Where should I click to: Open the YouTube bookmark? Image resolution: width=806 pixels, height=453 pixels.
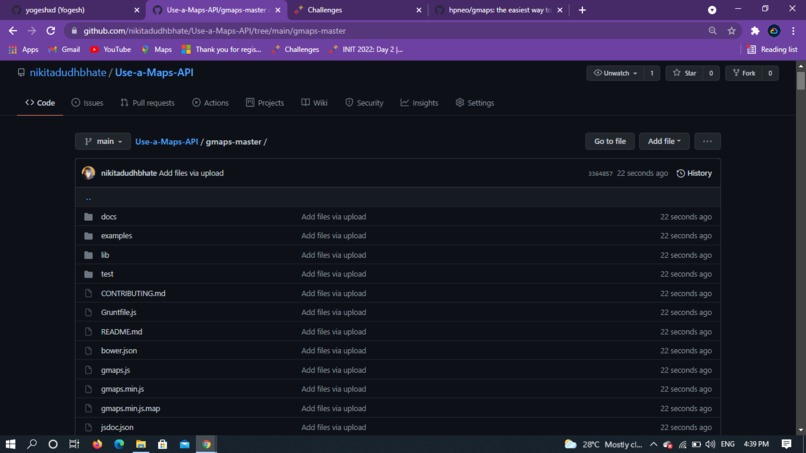point(111,49)
